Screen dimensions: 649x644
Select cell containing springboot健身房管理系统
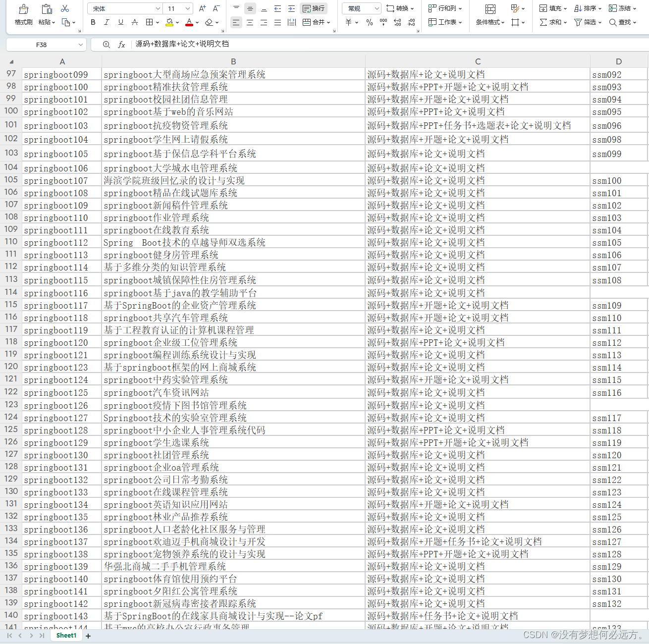coord(233,255)
